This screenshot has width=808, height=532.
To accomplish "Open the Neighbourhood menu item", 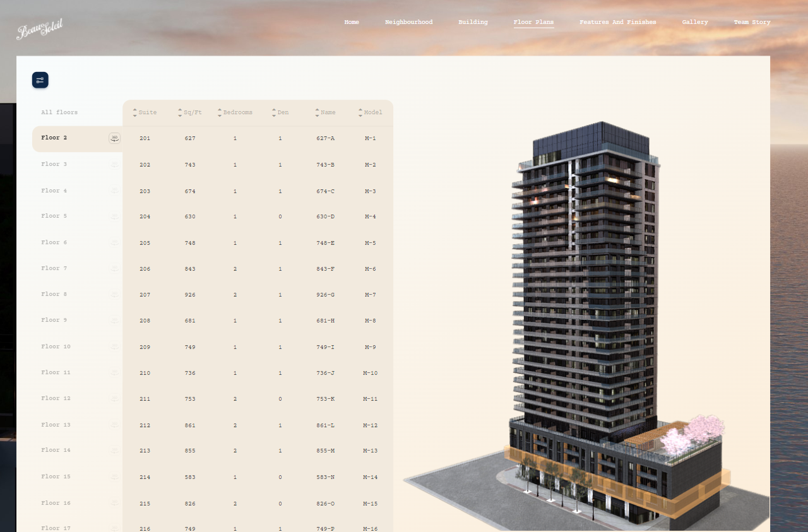I will pos(408,22).
